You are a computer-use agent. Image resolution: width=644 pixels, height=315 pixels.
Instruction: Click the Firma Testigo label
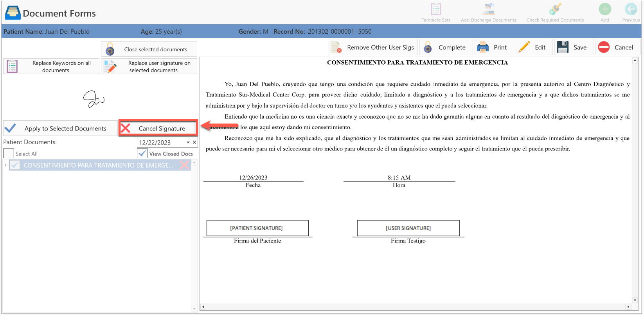point(408,241)
